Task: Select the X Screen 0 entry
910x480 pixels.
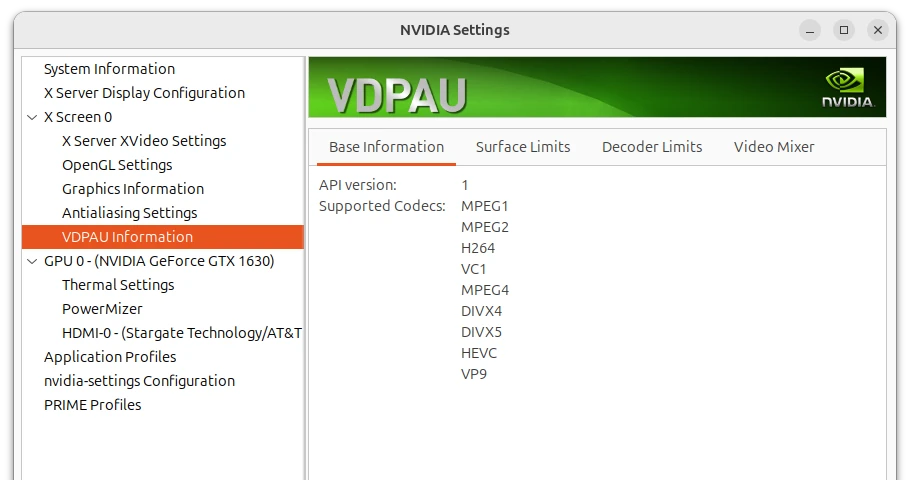Action: pyautogui.click(x=78, y=117)
